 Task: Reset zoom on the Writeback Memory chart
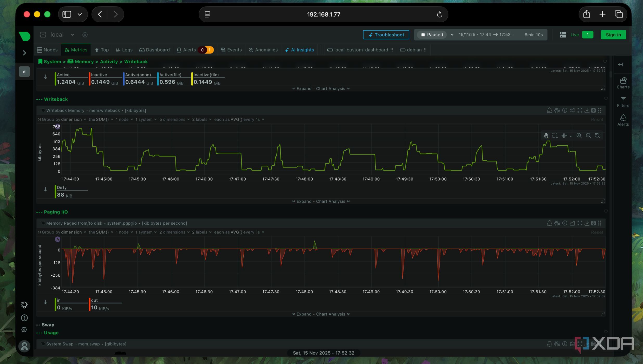[x=597, y=136]
